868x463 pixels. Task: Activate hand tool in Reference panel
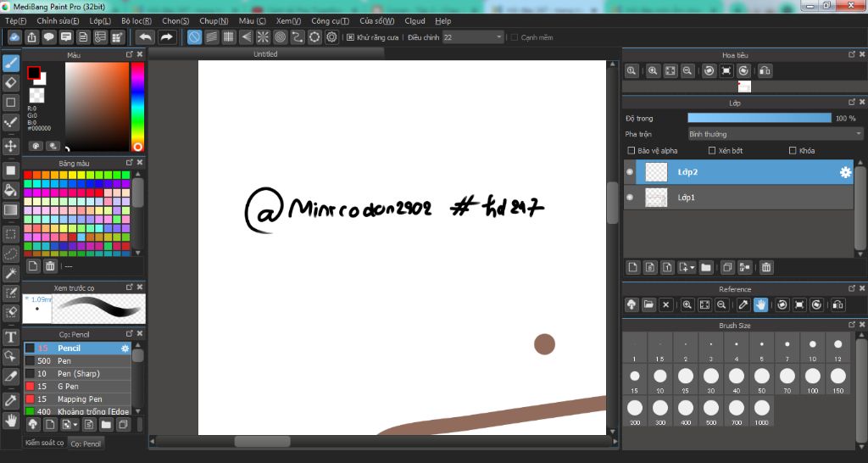(x=760, y=304)
